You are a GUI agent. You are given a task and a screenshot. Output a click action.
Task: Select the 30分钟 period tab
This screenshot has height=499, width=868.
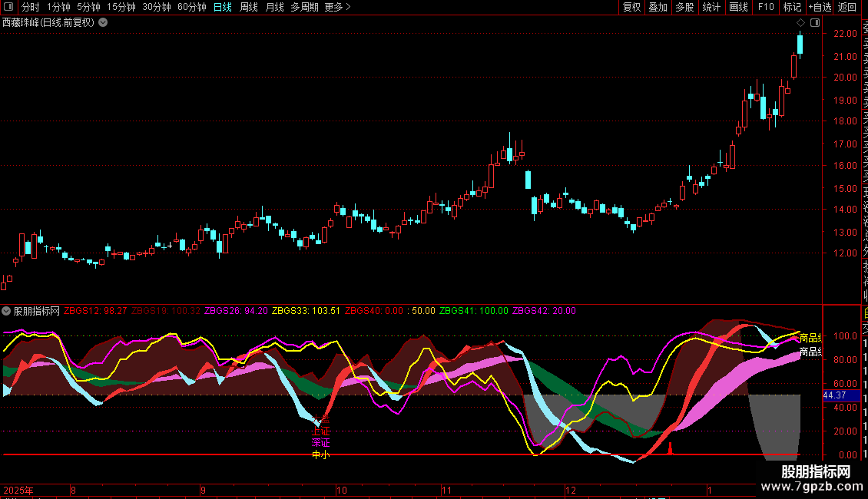coord(157,7)
